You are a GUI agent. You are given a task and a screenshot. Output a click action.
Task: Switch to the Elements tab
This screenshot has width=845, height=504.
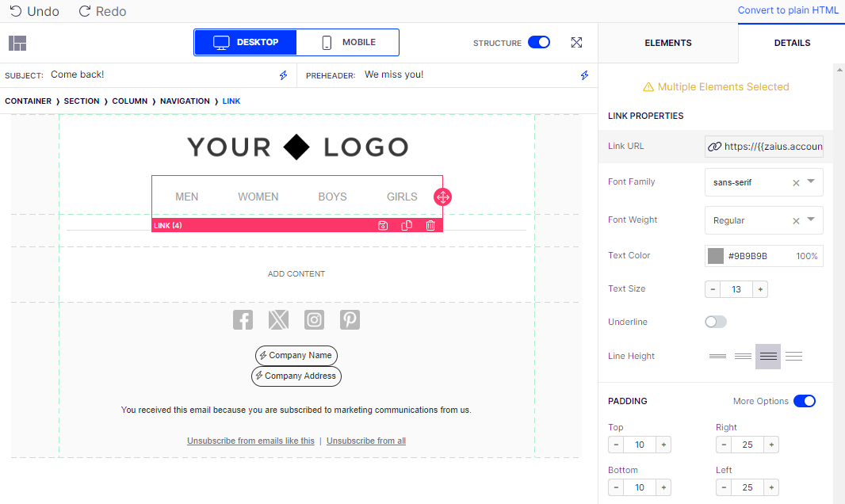667,43
